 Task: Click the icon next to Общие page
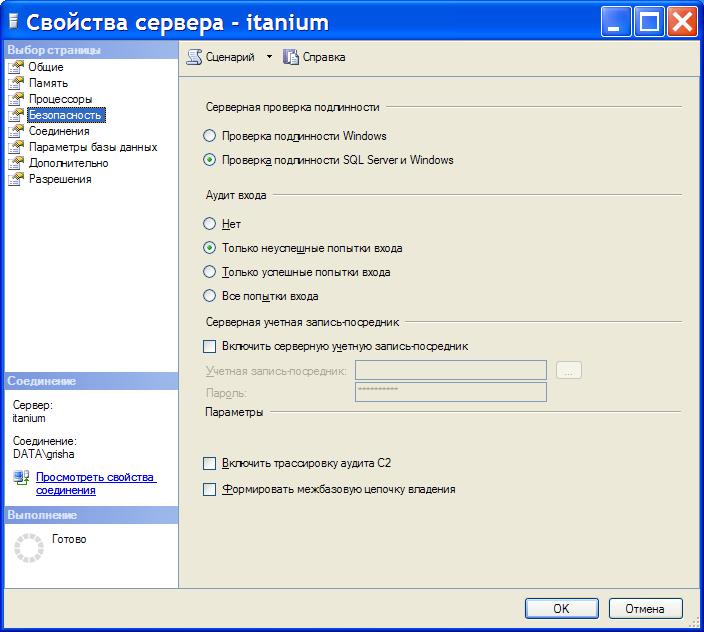coord(16,67)
